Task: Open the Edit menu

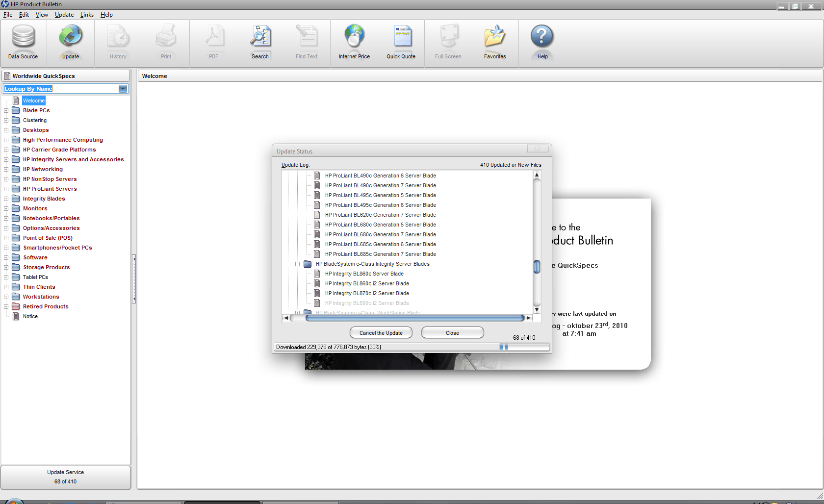Action: tap(24, 15)
